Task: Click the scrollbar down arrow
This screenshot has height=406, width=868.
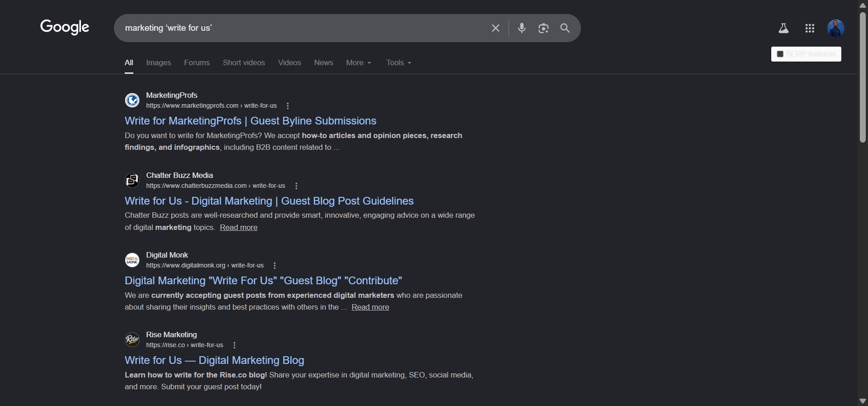Action: coord(863,401)
